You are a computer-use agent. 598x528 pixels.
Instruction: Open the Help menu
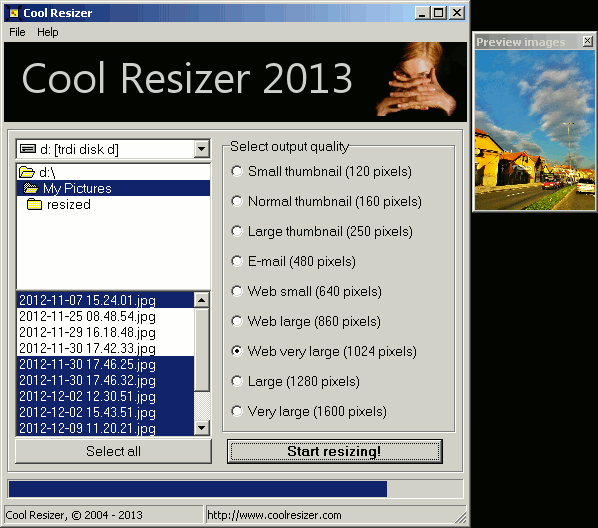coord(48,32)
